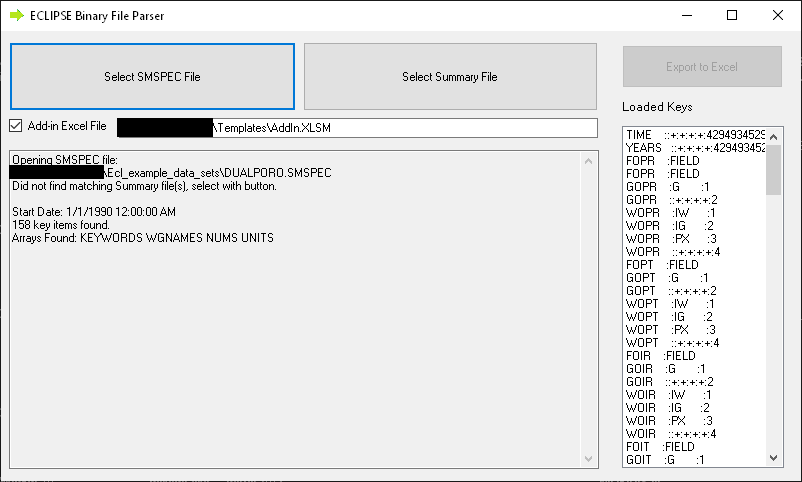Close the ECLIPSE Binary File Parser window
This screenshot has width=802, height=482.
(x=778, y=15)
